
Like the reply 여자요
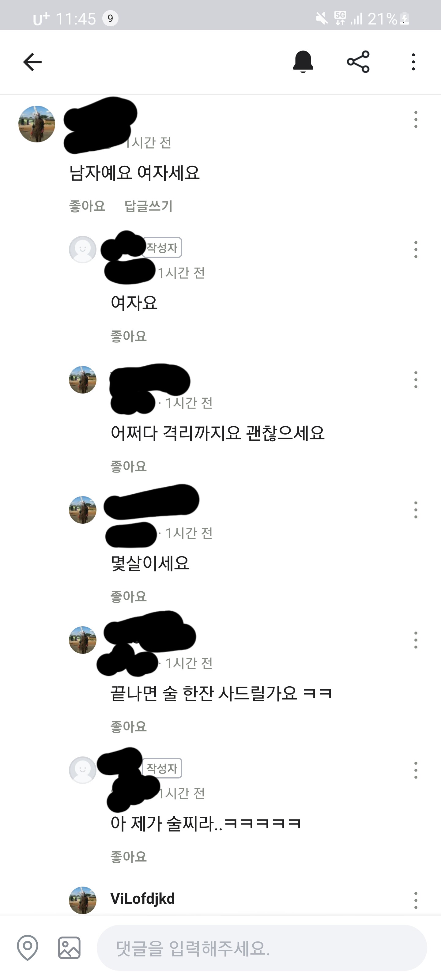click(x=129, y=336)
